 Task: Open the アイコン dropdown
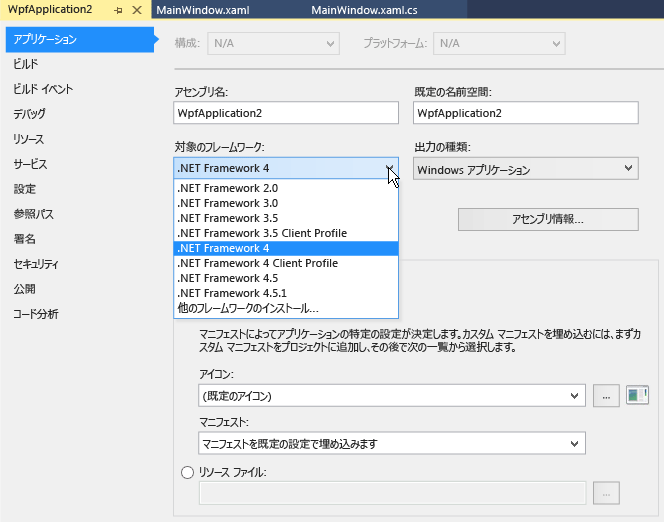[392, 395]
